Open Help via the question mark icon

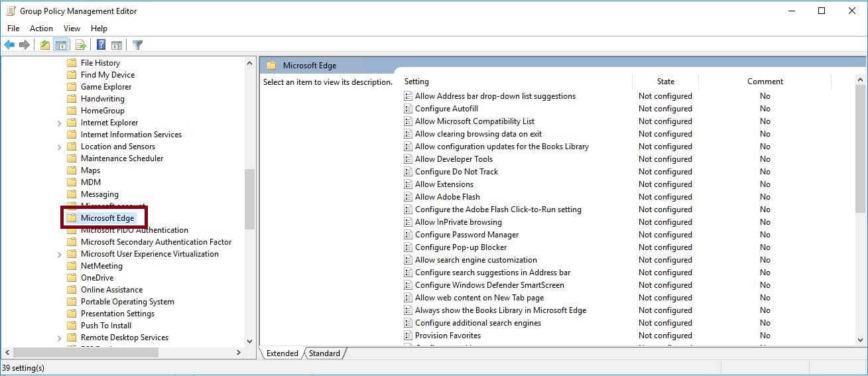click(x=101, y=45)
